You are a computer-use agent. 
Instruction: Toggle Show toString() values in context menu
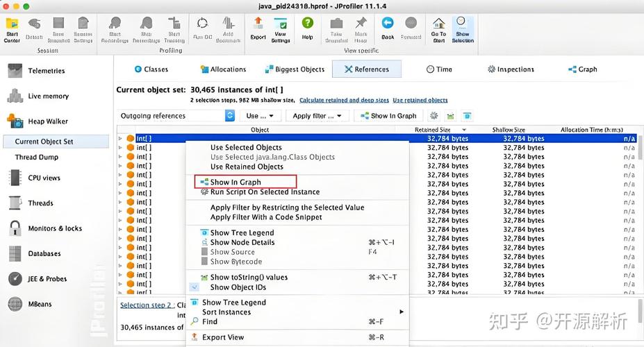pos(248,278)
